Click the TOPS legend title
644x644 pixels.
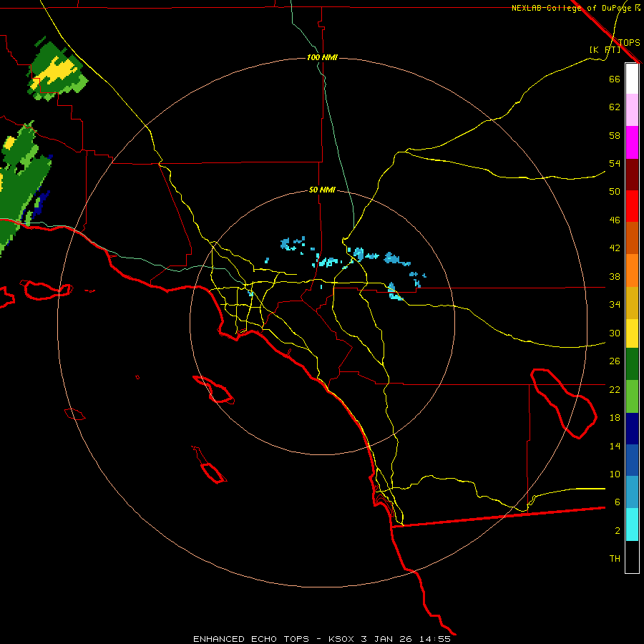coord(629,42)
